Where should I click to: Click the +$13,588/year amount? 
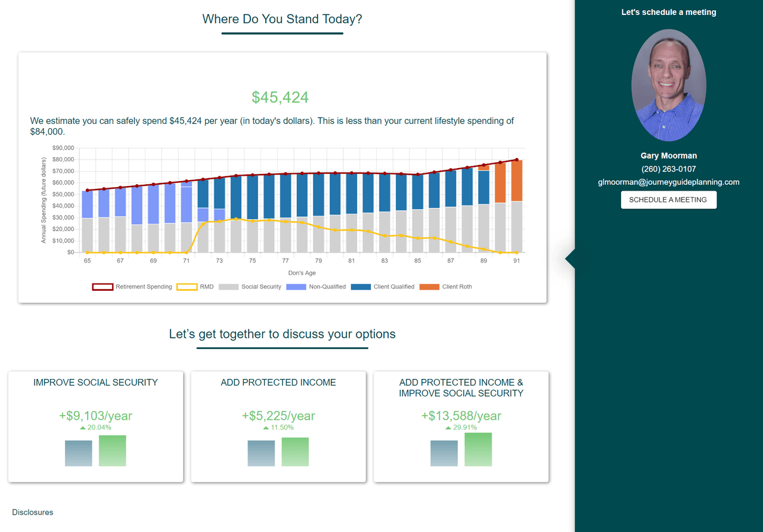pyautogui.click(x=461, y=416)
